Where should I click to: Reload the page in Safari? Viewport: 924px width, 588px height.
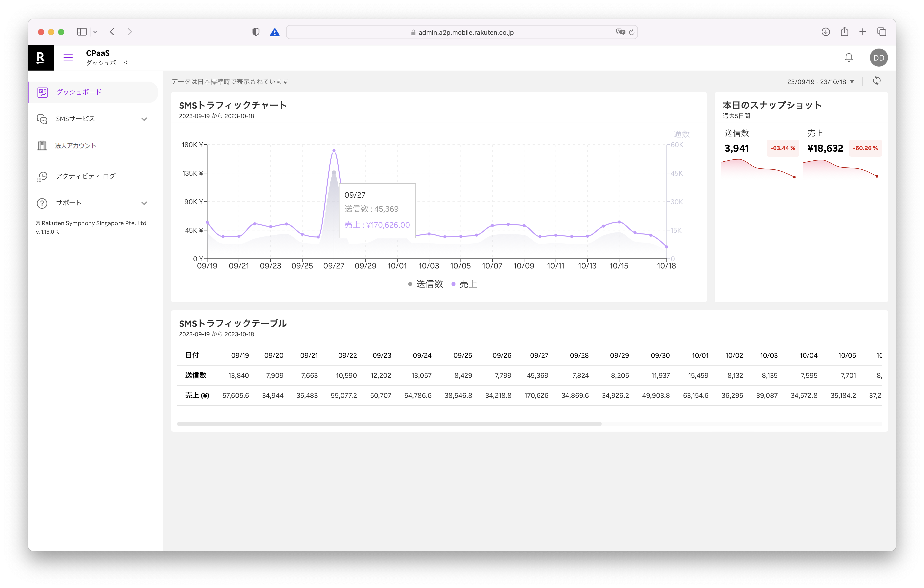tap(632, 32)
